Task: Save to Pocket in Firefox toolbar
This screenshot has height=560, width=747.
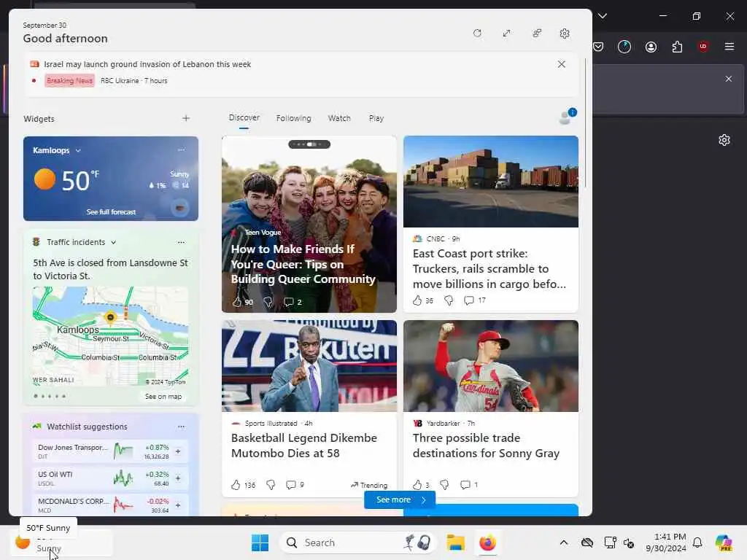Action: tap(598, 47)
